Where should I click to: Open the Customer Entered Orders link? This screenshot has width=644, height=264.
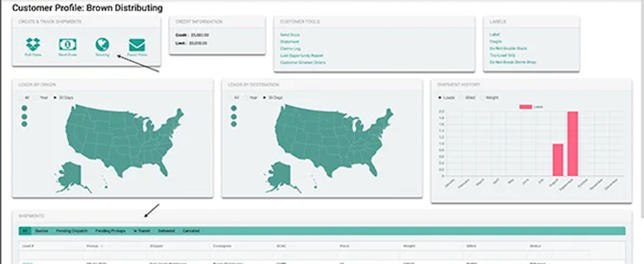point(303,62)
